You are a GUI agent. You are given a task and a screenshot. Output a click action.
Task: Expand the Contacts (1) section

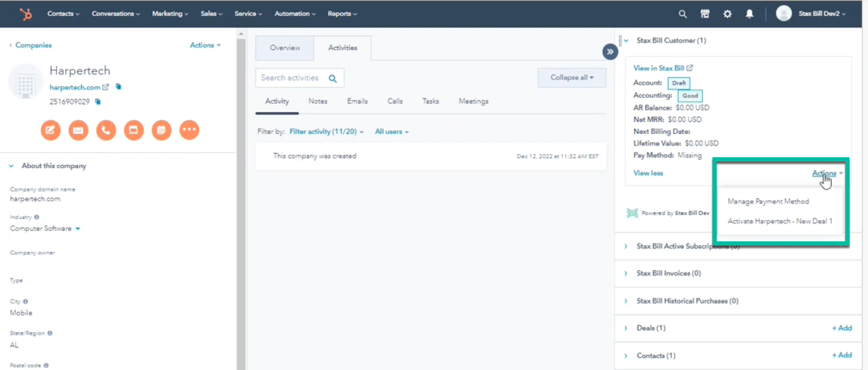pyautogui.click(x=626, y=356)
